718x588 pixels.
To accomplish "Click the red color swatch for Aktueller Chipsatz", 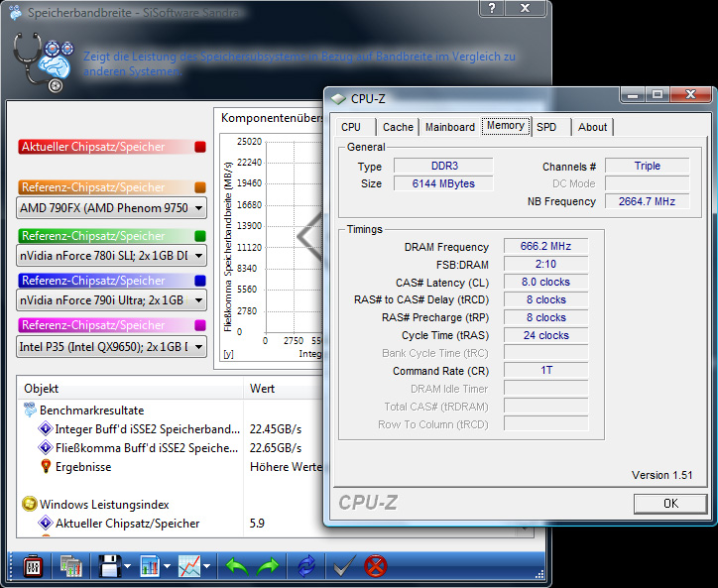I will (x=200, y=147).
